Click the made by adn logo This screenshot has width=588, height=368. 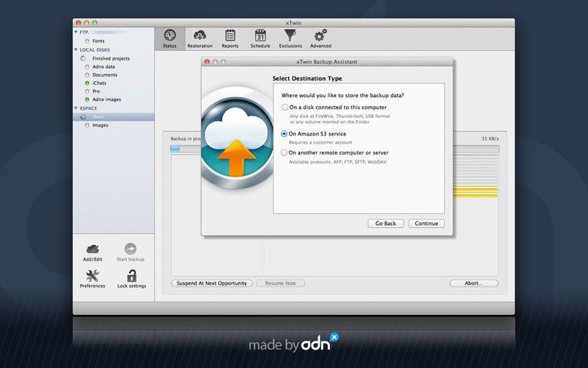point(293,342)
